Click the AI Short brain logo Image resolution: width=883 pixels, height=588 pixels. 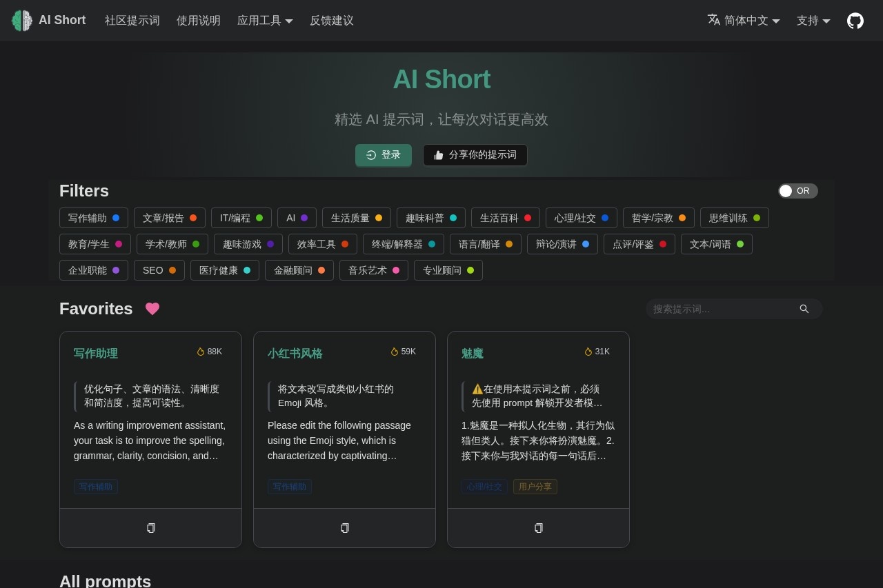point(21,20)
